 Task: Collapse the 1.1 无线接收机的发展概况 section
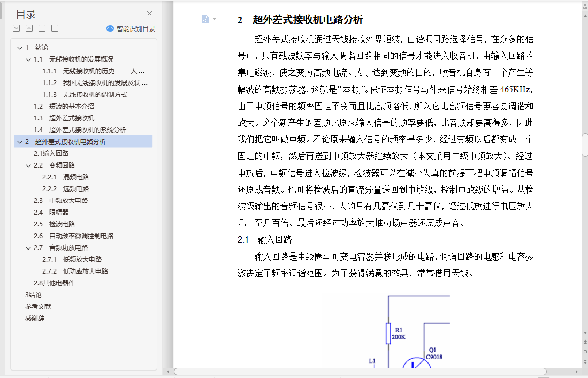pos(28,59)
